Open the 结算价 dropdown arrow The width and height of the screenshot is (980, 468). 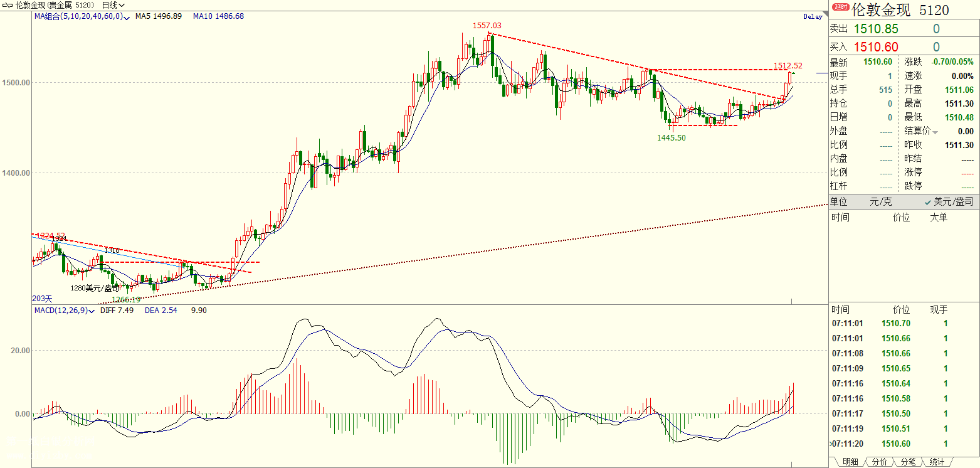tap(935, 132)
